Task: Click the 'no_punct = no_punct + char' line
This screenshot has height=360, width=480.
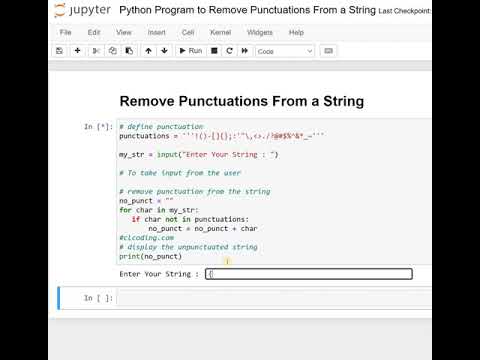Action: tap(203, 229)
